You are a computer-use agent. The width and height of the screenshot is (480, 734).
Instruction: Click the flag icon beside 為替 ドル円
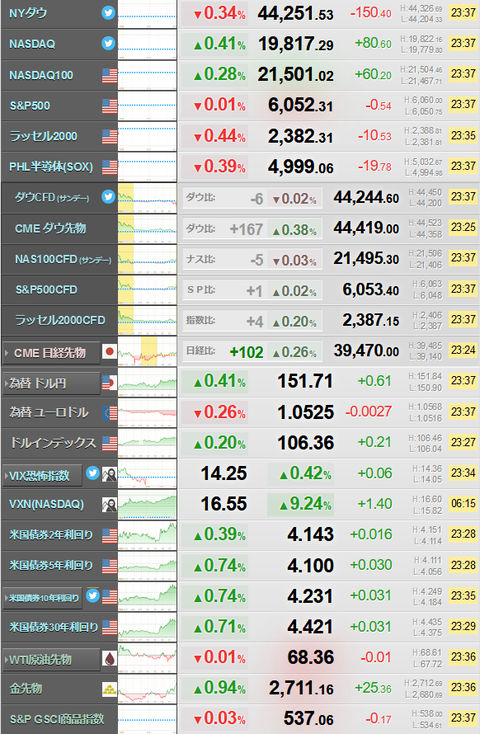110,383
